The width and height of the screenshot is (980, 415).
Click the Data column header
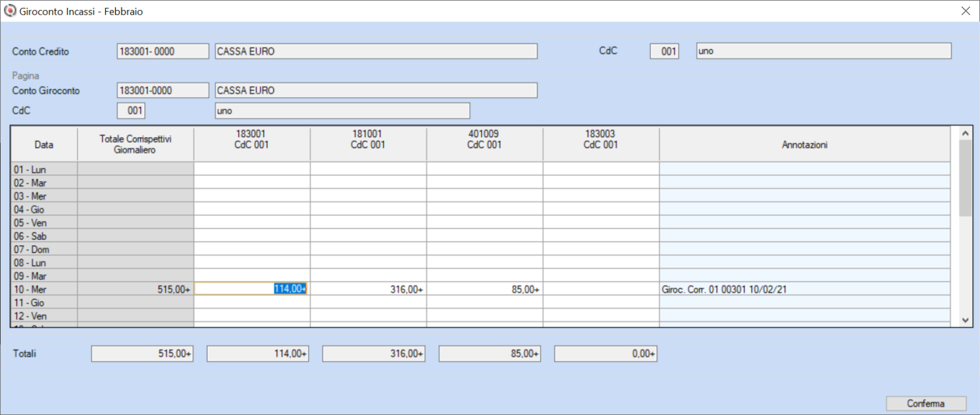click(x=44, y=145)
